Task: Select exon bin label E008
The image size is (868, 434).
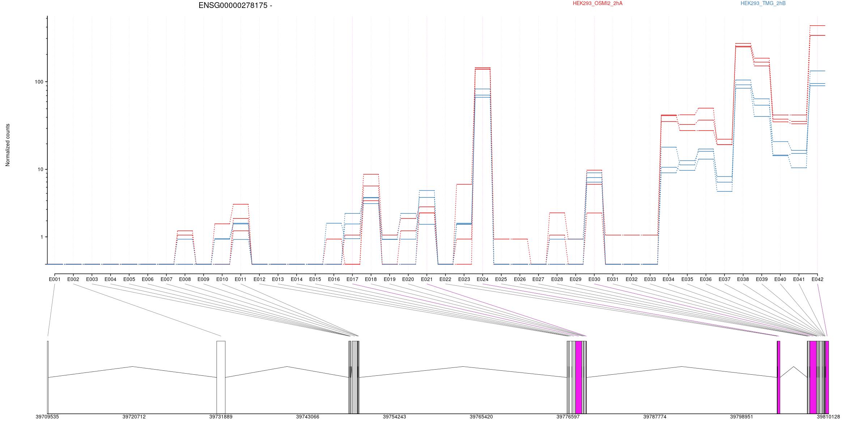Action: tap(185, 279)
